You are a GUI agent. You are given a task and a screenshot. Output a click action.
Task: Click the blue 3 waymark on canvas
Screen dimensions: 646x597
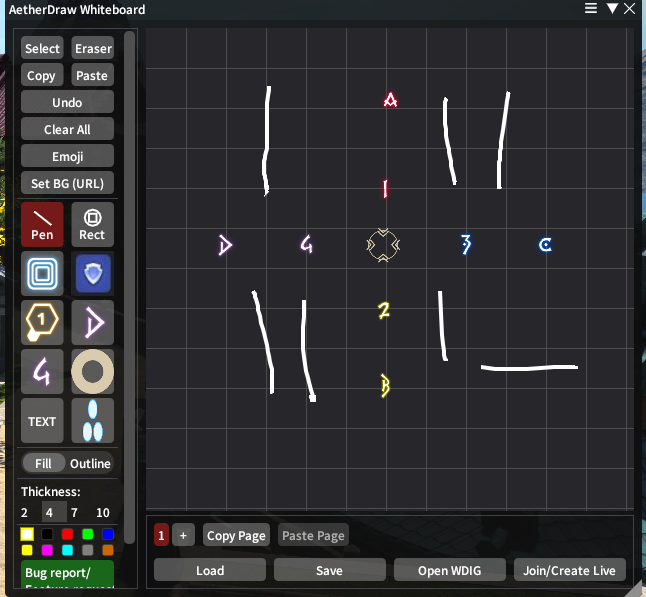coord(466,245)
